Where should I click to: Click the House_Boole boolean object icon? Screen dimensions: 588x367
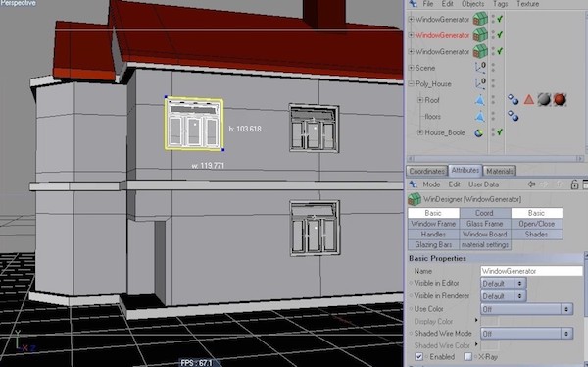pos(479,133)
